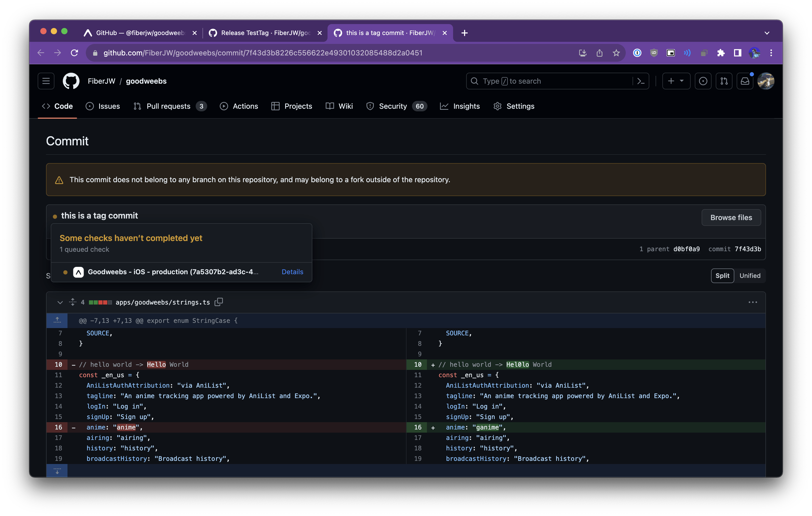Expand the browser tab overview chevron
This screenshot has height=516, width=812.
point(767,33)
